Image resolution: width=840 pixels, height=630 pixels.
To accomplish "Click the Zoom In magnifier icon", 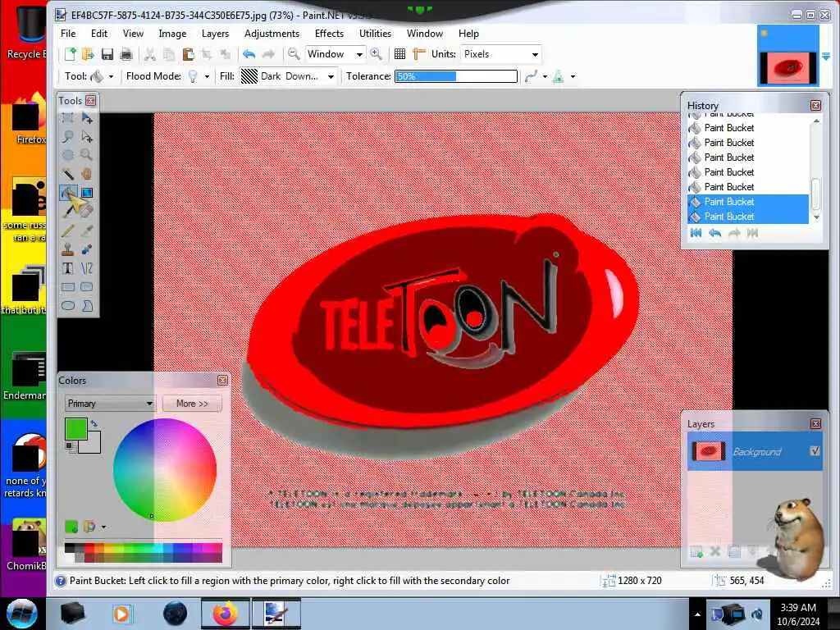I will point(376,54).
